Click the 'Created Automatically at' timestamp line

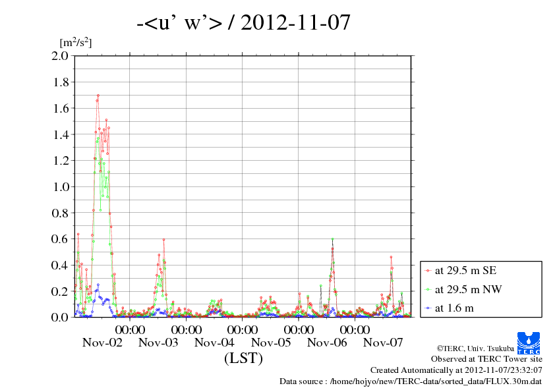click(456, 370)
